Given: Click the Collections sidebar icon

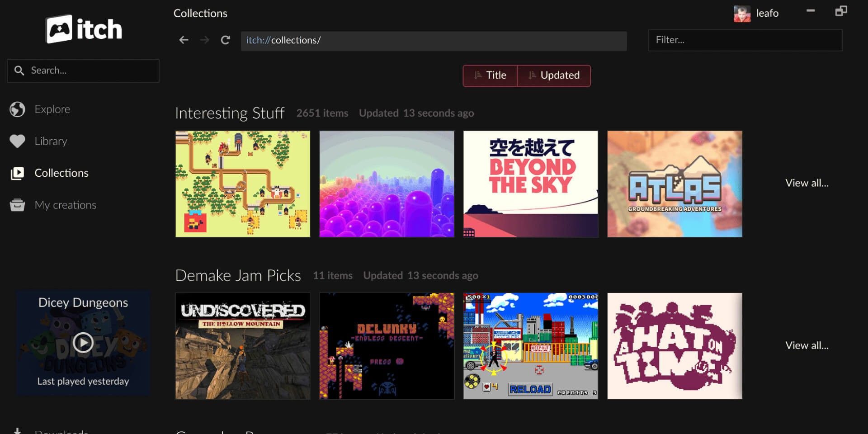Looking at the screenshot, I should 17,173.
